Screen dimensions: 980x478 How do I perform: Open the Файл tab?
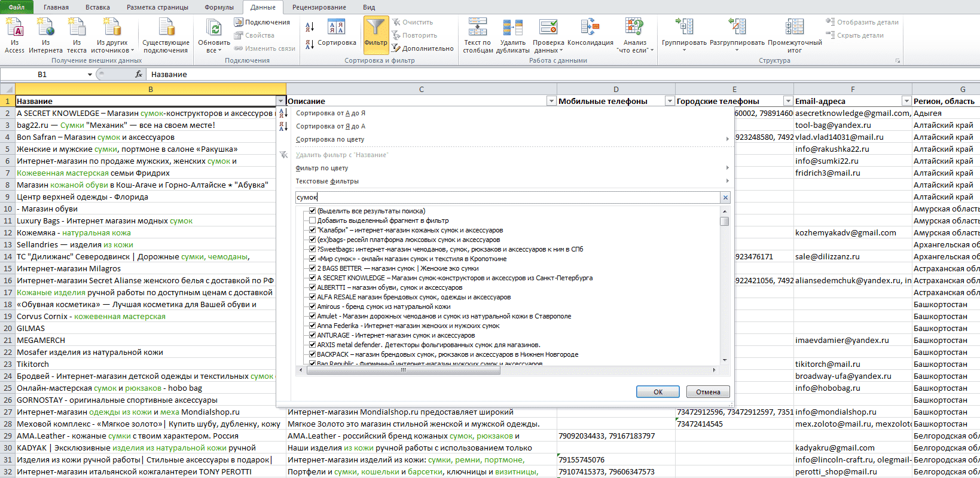point(17,7)
